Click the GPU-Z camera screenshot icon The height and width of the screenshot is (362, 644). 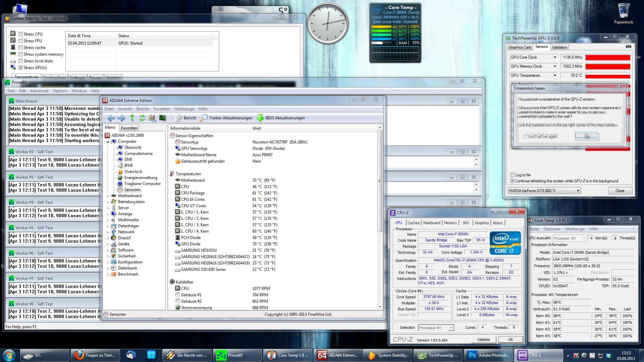[628, 47]
